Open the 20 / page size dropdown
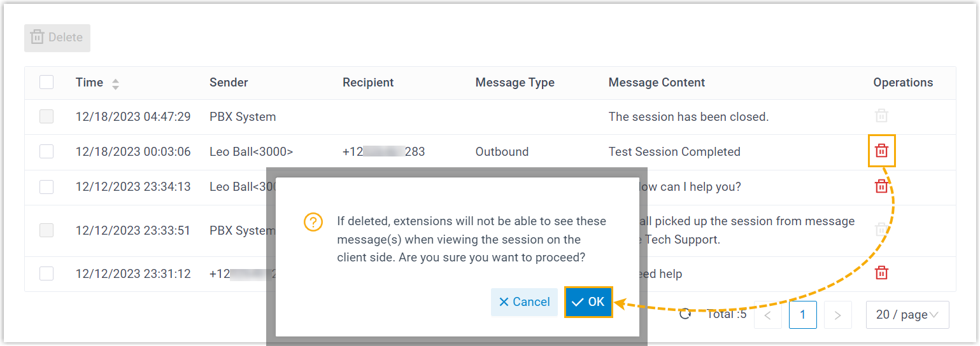The height and width of the screenshot is (346, 980). coord(907,315)
